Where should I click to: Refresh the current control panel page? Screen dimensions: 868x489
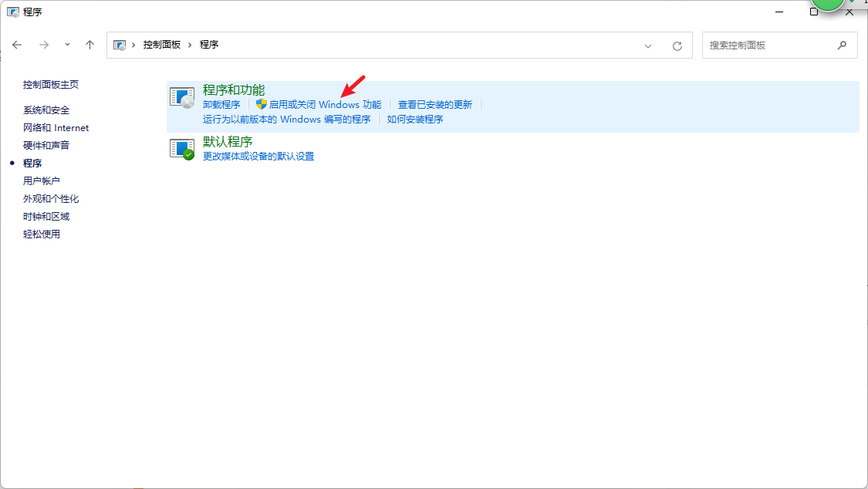coord(677,46)
